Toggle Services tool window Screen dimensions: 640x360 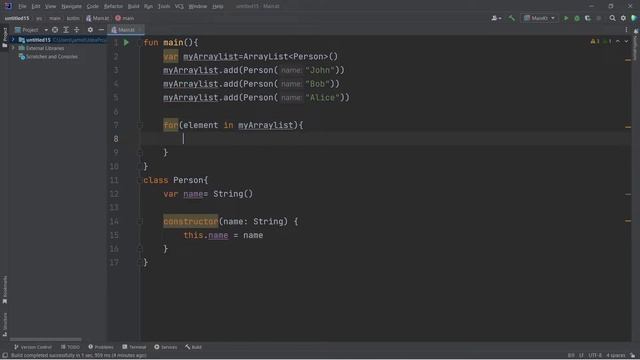[165, 347]
